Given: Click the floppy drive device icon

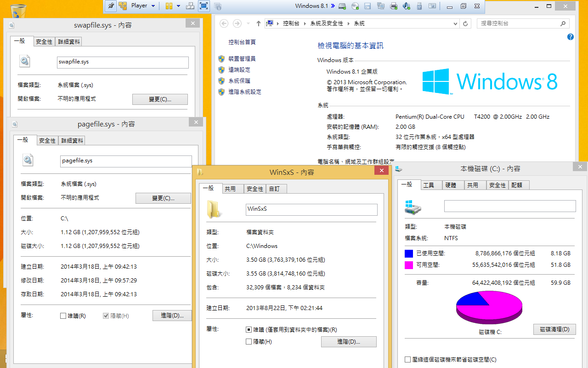Looking at the screenshot, I should tap(367, 6).
